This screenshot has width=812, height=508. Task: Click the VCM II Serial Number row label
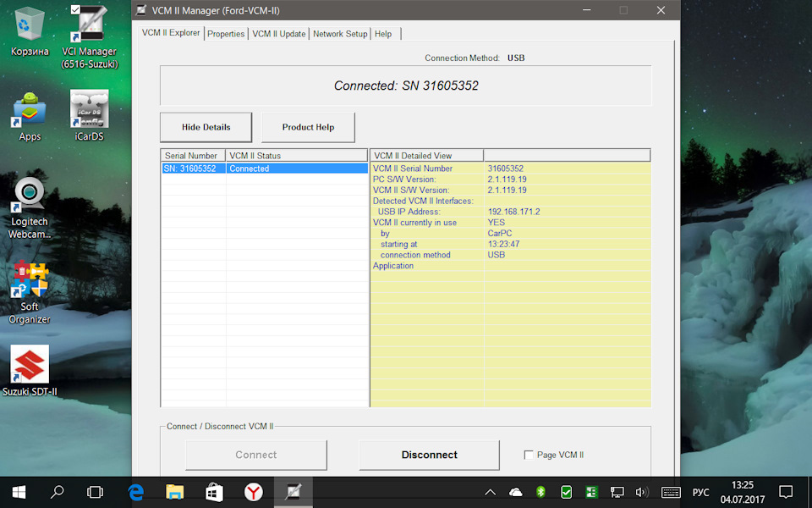tap(413, 168)
